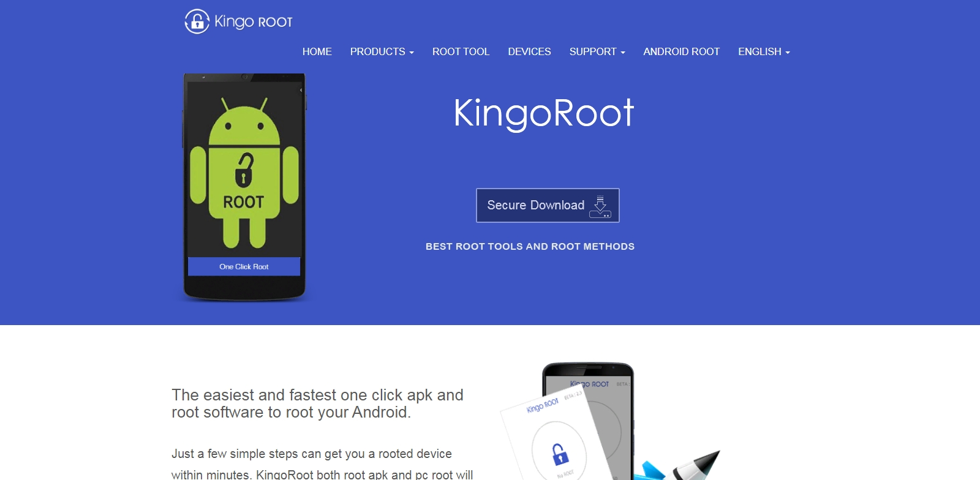The width and height of the screenshot is (980, 480).
Task: Click the ROOT text on the Android robot
Action: click(x=244, y=202)
